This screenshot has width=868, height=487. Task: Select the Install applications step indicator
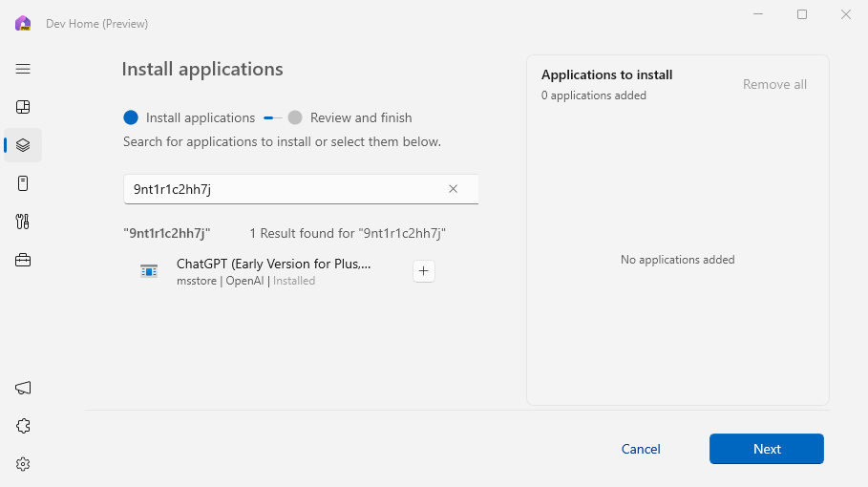tap(131, 117)
